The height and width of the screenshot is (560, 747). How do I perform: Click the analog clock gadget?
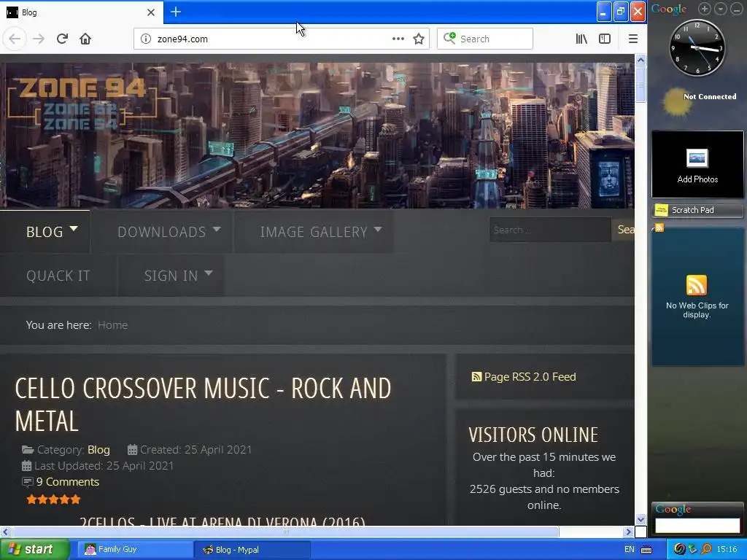(x=697, y=47)
